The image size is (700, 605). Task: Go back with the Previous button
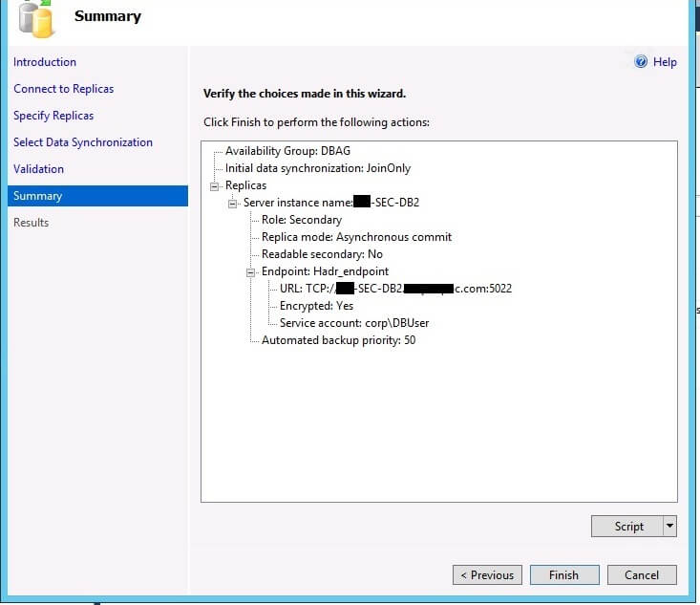pos(487,574)
